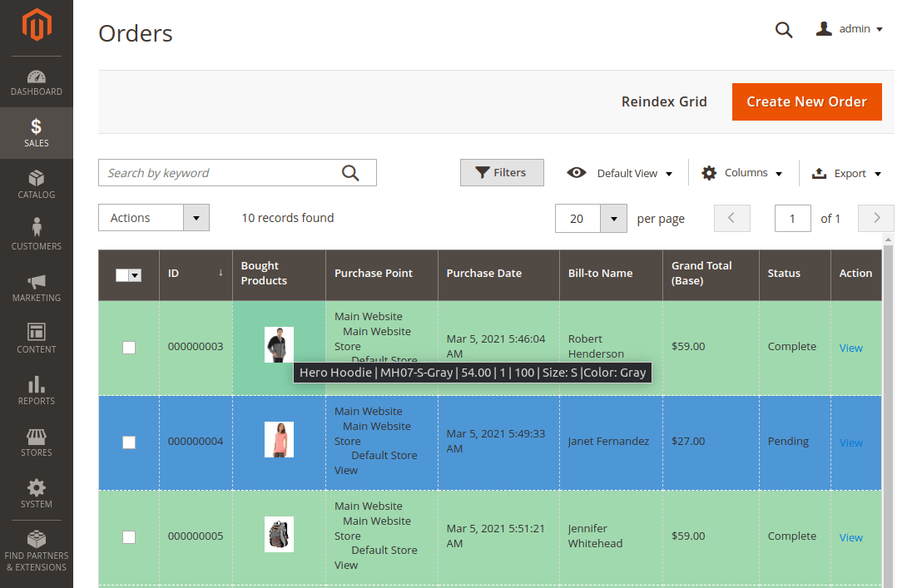Click Create New Order
The height and width of the screenshot is (588, 912).
[x=806, y=101]
